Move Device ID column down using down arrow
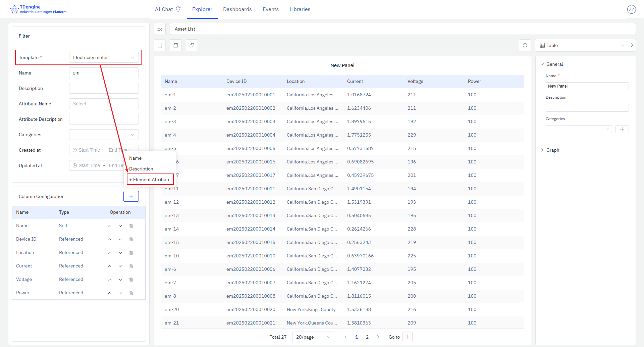Screen dimensions: 644x347 pos(120,239)
